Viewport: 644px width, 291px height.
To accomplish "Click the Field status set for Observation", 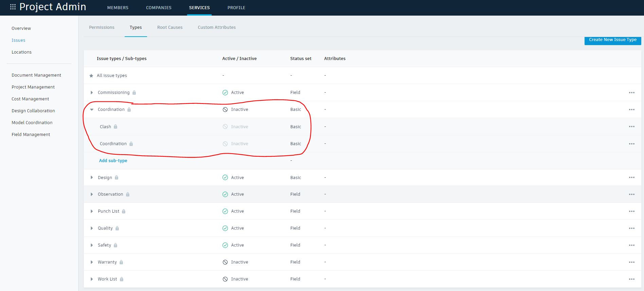I will coord(295,194).
